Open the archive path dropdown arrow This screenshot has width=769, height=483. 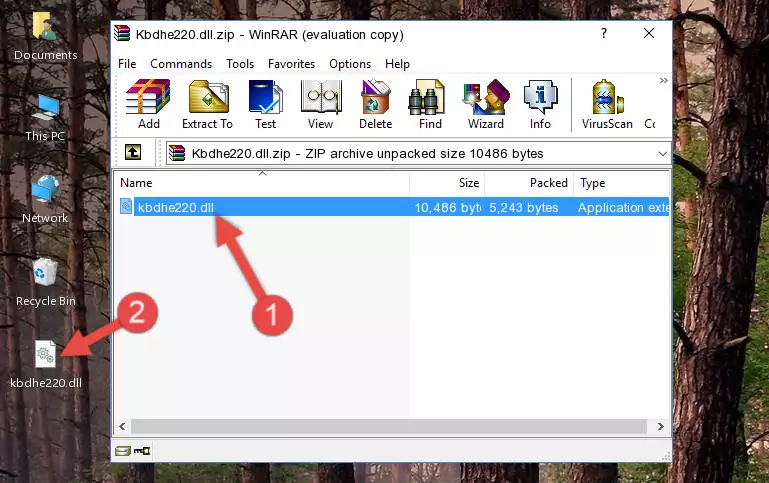663,153
